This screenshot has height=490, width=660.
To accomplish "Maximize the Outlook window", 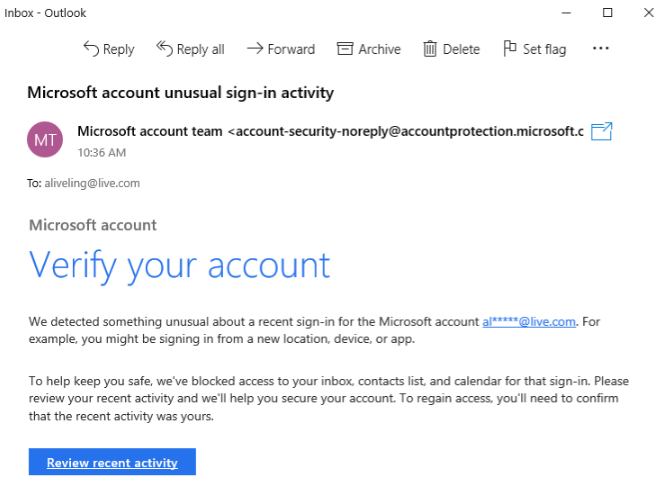I will click(607, 13).
